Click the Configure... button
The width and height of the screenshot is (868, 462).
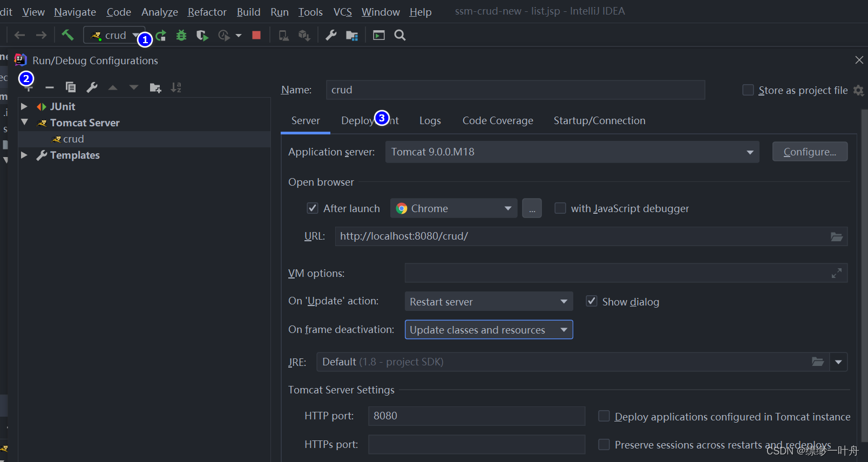coord(810,152)
